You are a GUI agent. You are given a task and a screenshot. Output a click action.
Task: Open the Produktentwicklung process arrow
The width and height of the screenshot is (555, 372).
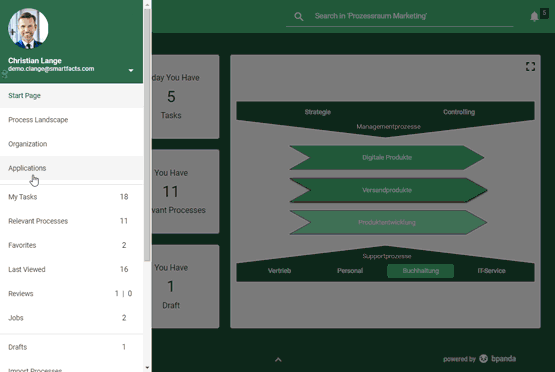pos(388,222)
